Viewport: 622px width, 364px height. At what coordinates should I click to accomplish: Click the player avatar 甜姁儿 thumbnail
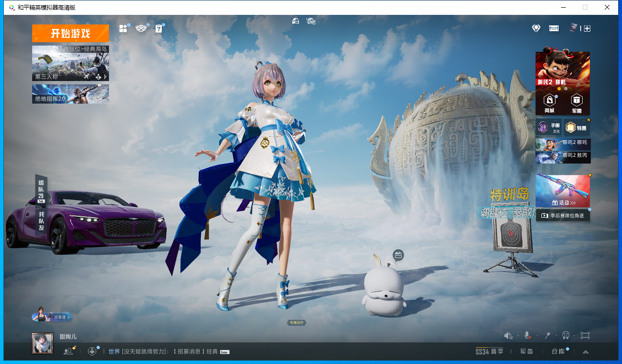42,343
